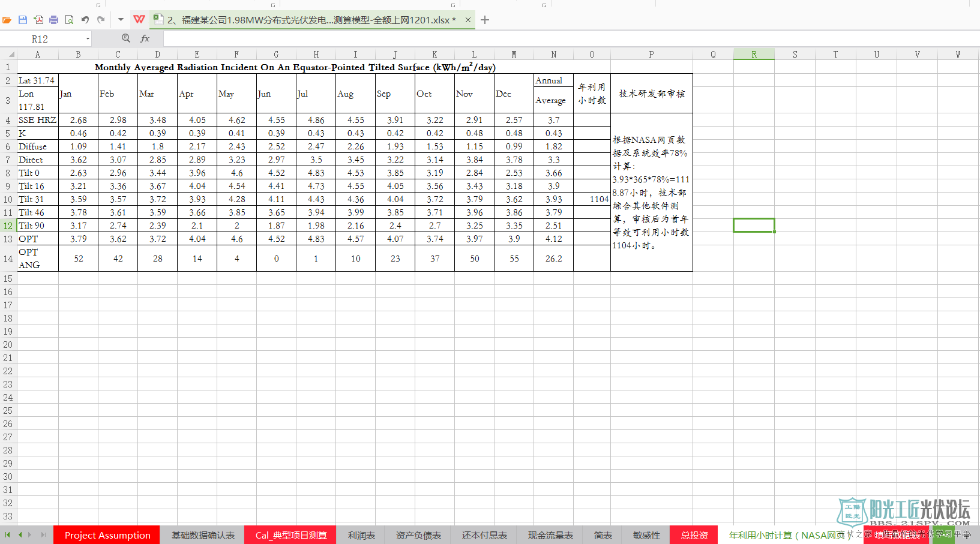Redo the last undone action
This screenshot has height=544, width=980.
(x=101, y=20)
